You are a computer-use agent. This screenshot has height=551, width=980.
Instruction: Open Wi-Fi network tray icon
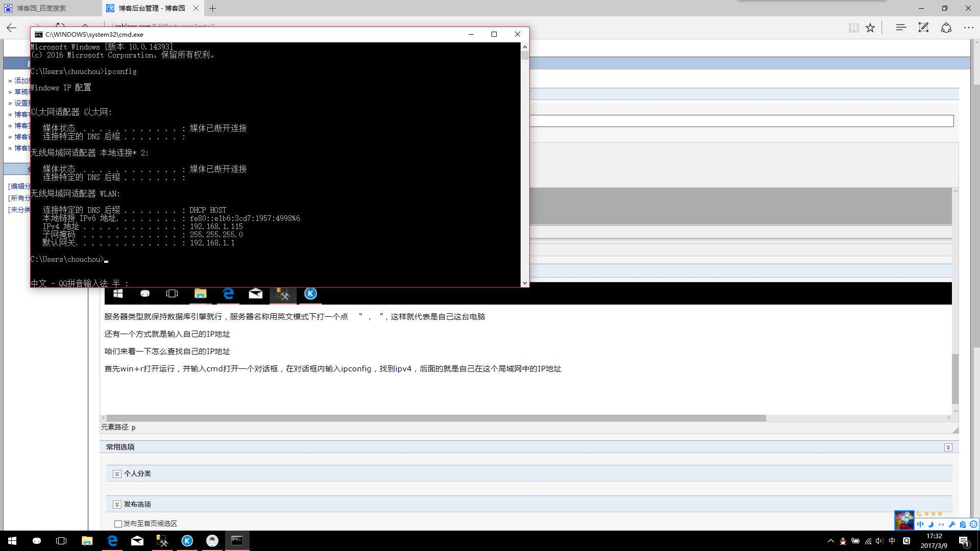(868, 541)
